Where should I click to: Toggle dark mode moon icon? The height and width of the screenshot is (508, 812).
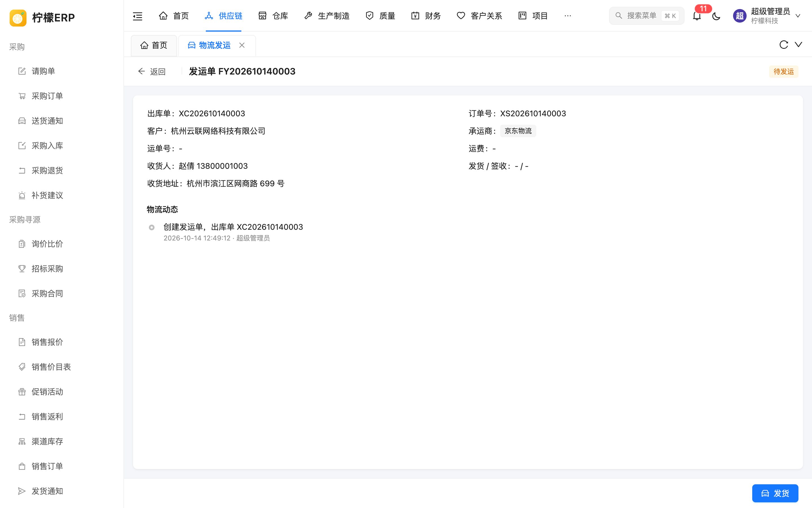coord(716,16)
